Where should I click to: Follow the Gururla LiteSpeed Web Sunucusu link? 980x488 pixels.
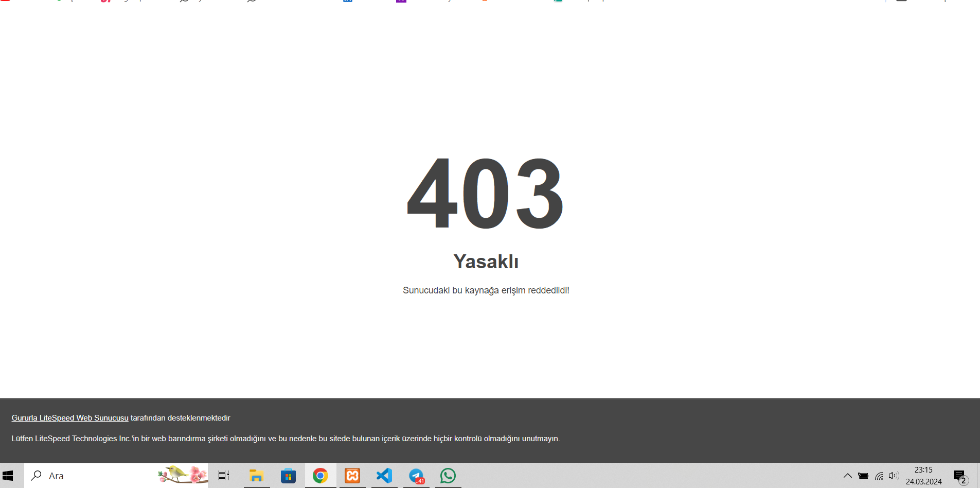pyautogui.click(x=70, y=418)
